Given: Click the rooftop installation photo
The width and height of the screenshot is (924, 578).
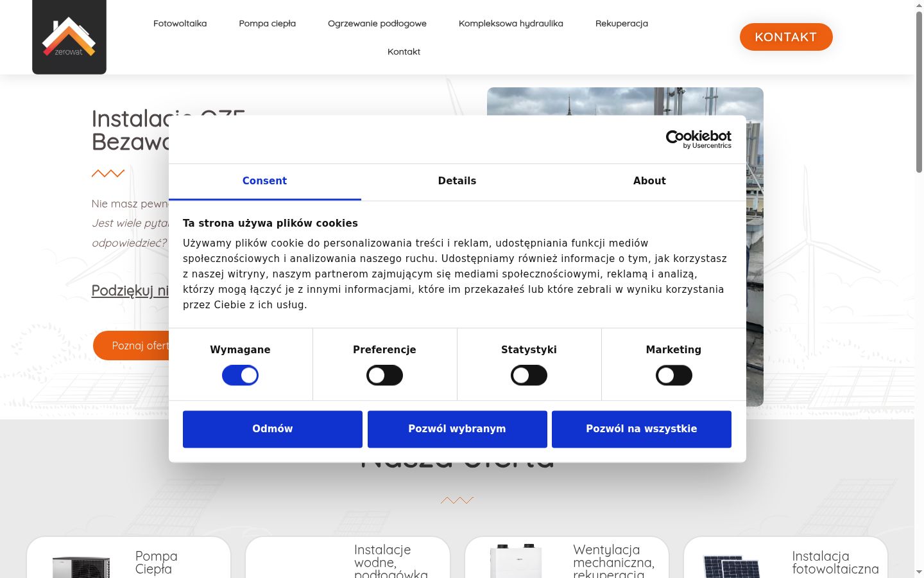Looking at the screenshot, I should pos(625,101).
